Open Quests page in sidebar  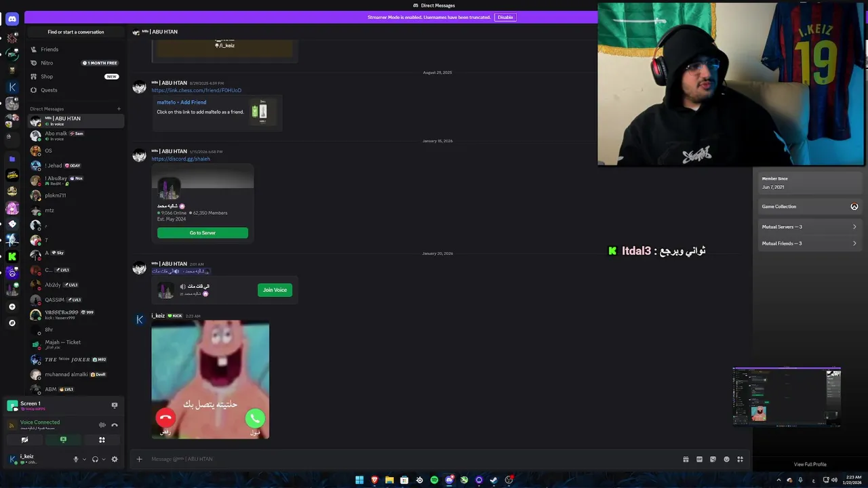(x=76, y=90)
